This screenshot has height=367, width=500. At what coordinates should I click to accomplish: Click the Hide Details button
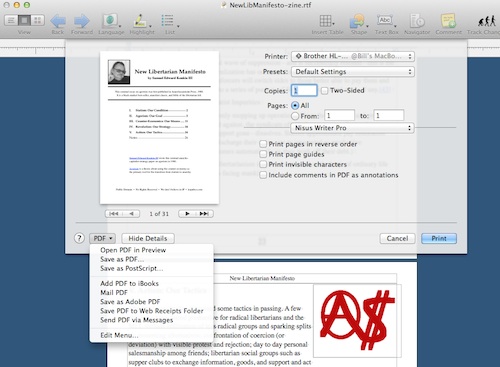(x=148, y=238)
